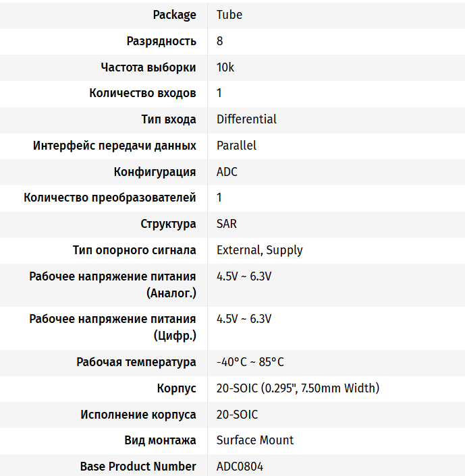The image size is (465, 476).
Task: Select the "External, Supply" reference value
Action: point(259,250)
